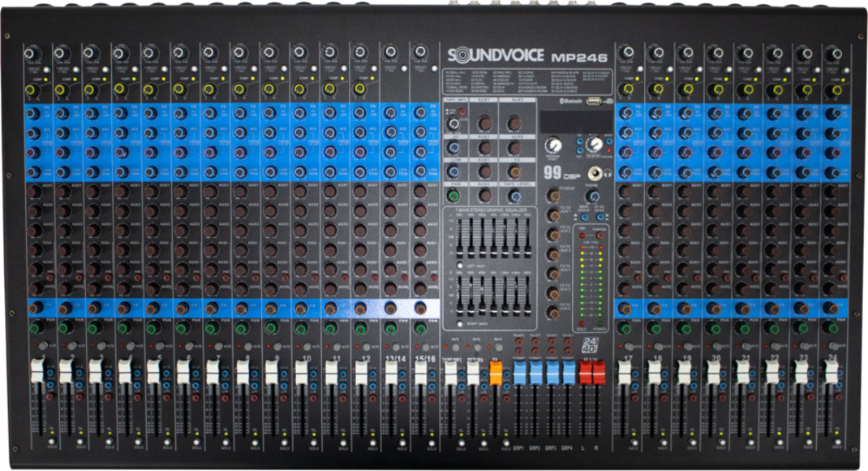Click the AUX4 master knob
868x471 pixels.
tap(485, 195)
